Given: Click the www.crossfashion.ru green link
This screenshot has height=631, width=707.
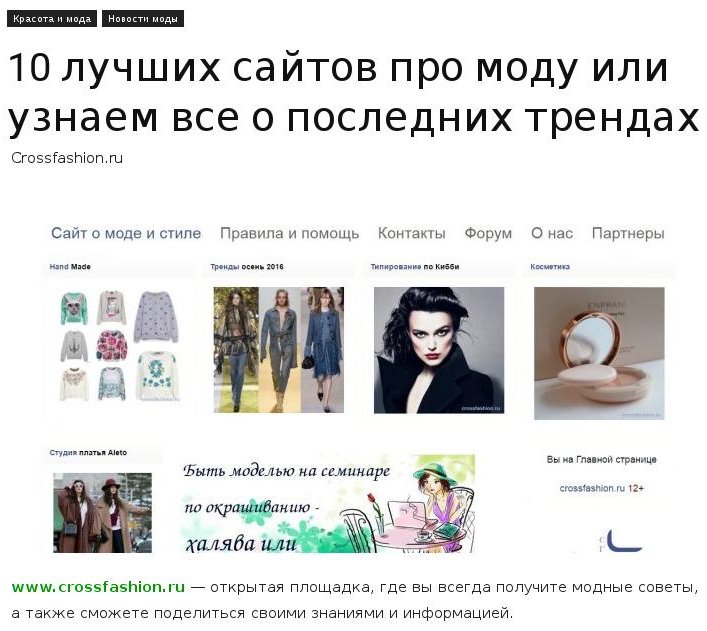Looking at the screenshot, I should (x=98, y=587).
